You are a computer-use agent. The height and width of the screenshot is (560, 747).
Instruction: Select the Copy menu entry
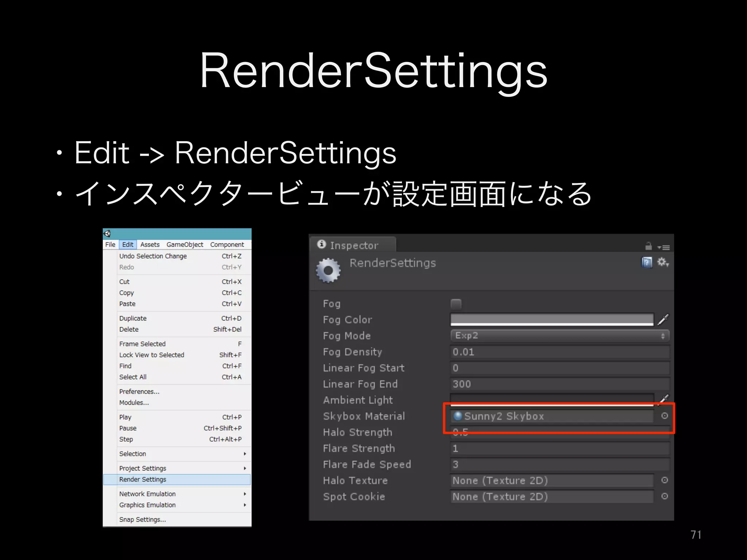click(177, 293)
